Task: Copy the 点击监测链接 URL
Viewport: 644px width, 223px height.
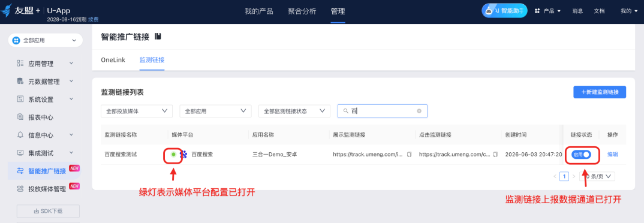Action: coord(495,155)
